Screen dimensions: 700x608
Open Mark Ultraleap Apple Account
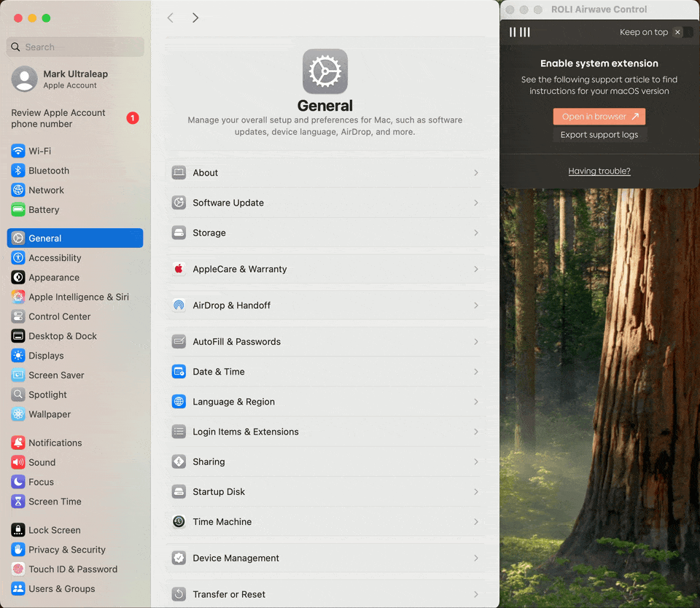pos(75,79)
